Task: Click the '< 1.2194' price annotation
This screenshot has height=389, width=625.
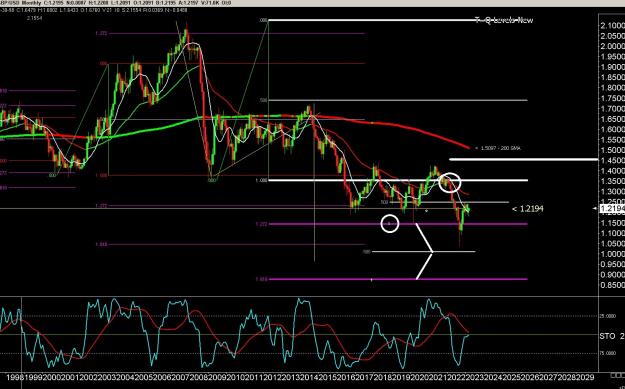Action: click(x=528, y=208)
